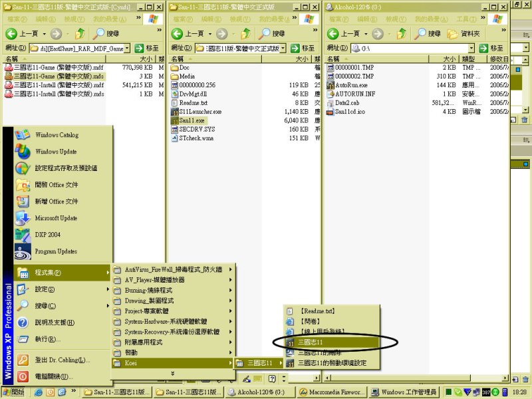
Task: Open 【問卷】 shortcut in Koei menu
Action: click(x=331, y=321)
